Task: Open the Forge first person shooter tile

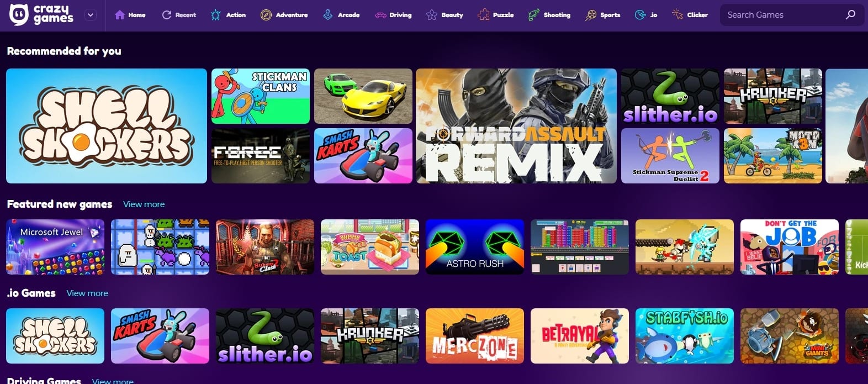Action: 261,156
